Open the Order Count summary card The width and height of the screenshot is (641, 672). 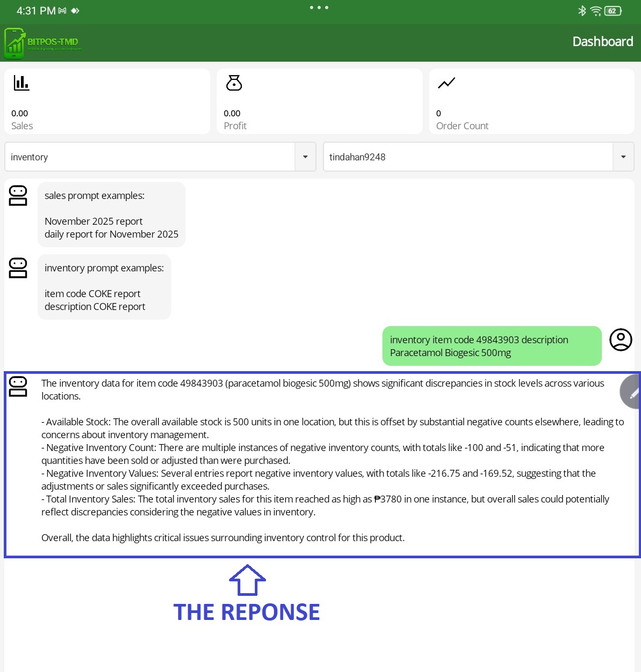(x=532, y=102)
